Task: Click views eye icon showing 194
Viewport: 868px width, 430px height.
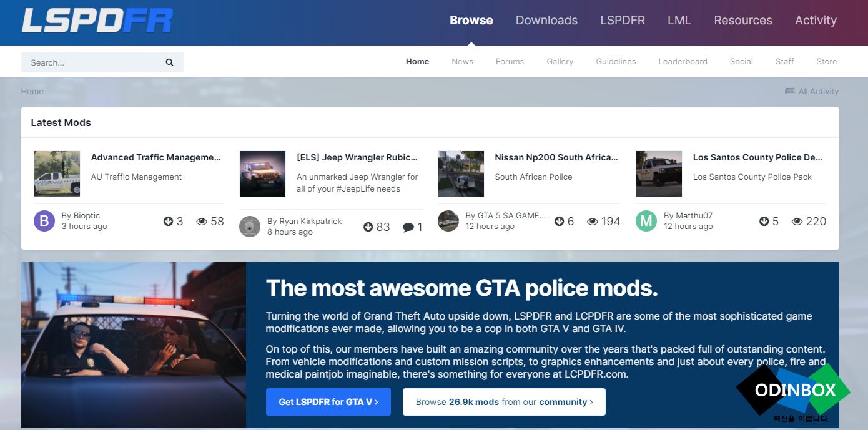Action: (593, 222)
